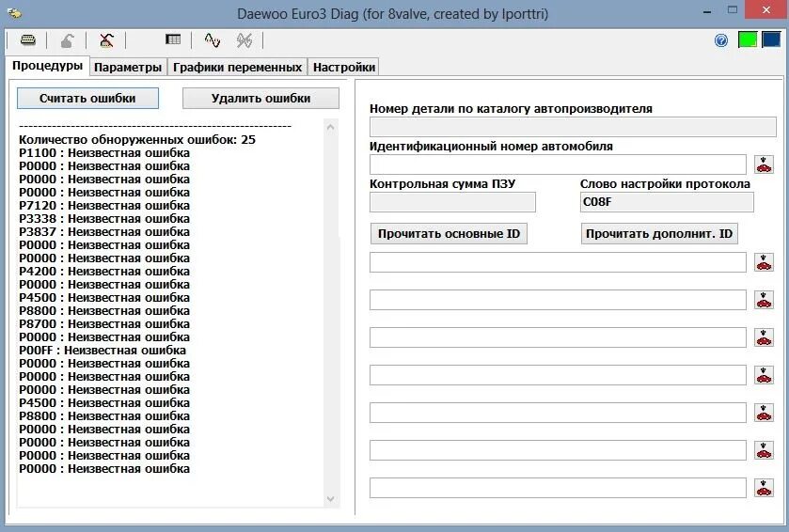Click the application icon in the title bar

[15, 13]
